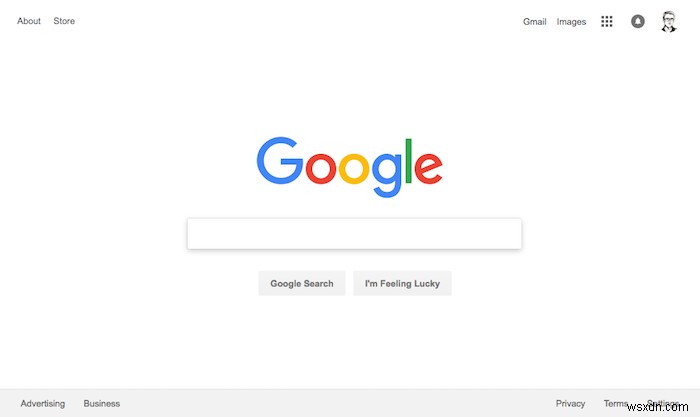The height and width of the screenshot is (417, 700).
Task: Open the Google apps grid icon
Action: click(x=606, y=21)
